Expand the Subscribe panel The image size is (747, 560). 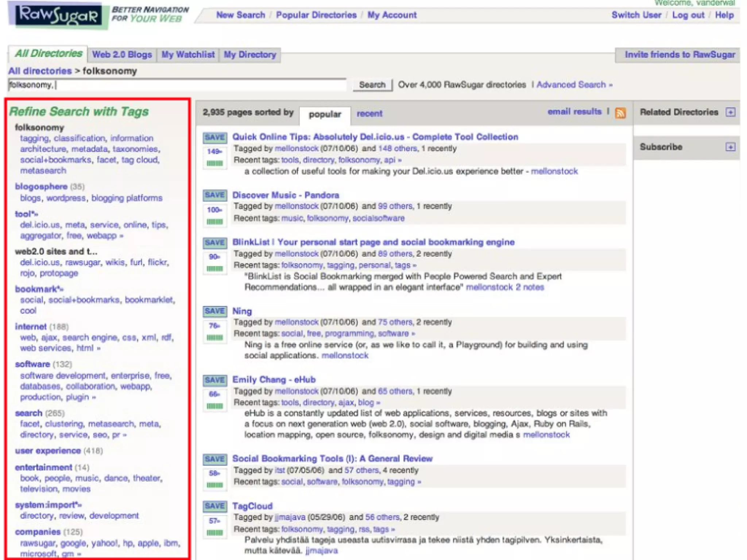coord(730,147)
